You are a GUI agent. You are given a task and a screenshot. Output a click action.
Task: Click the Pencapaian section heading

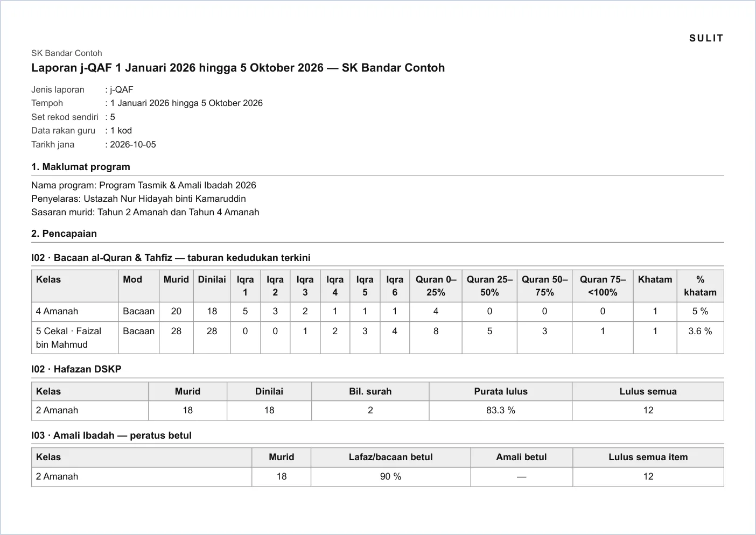tap(64, 234)
